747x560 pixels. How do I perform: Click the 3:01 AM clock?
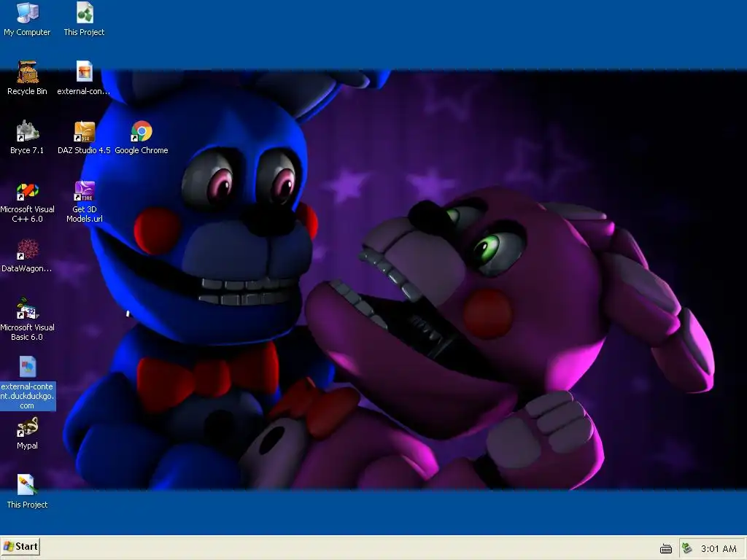(x=719, y=548)
